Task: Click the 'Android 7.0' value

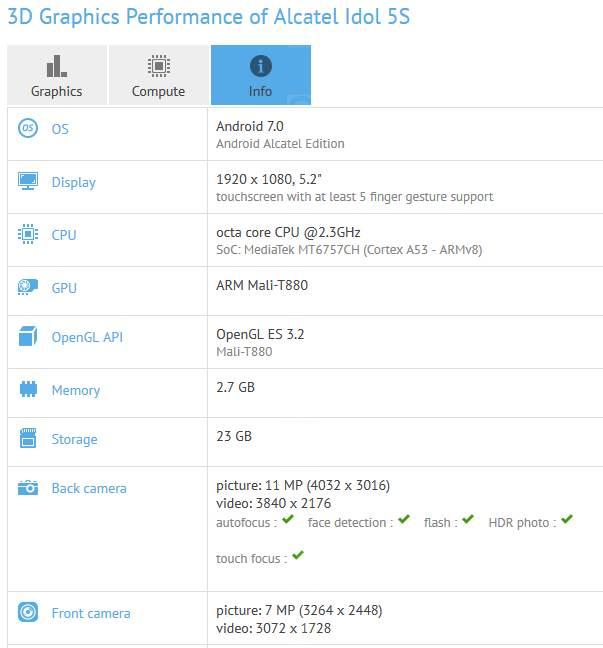Action: click(250, 126)
